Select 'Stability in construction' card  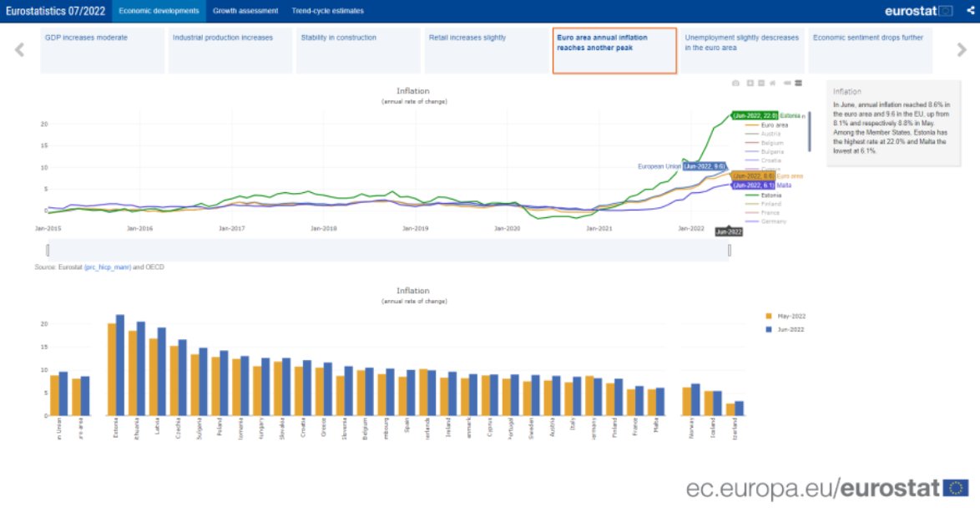click(358, 51)
